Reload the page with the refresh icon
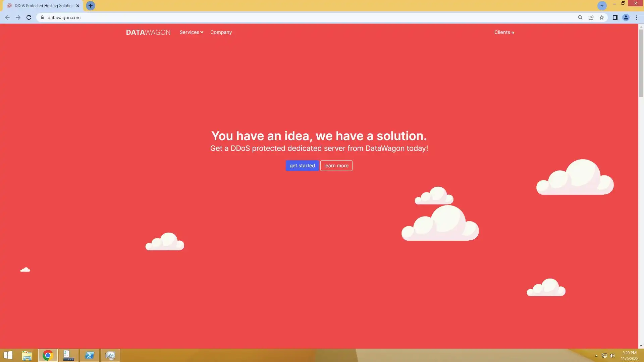644x362 pixels. (29, 17)
